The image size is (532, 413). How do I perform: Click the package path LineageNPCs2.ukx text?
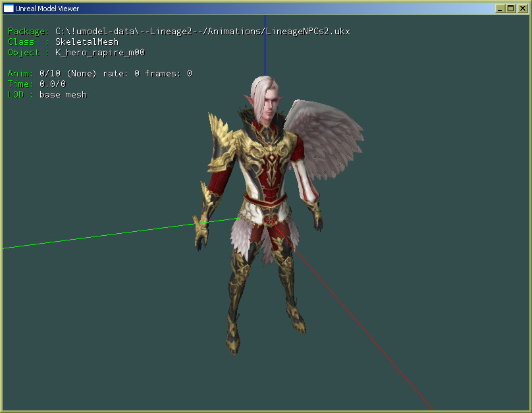click(x=203, y=32)
